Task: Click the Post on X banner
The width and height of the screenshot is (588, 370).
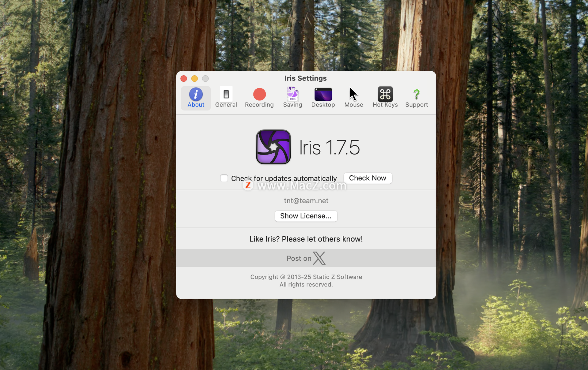Action: tap(306, 258)
